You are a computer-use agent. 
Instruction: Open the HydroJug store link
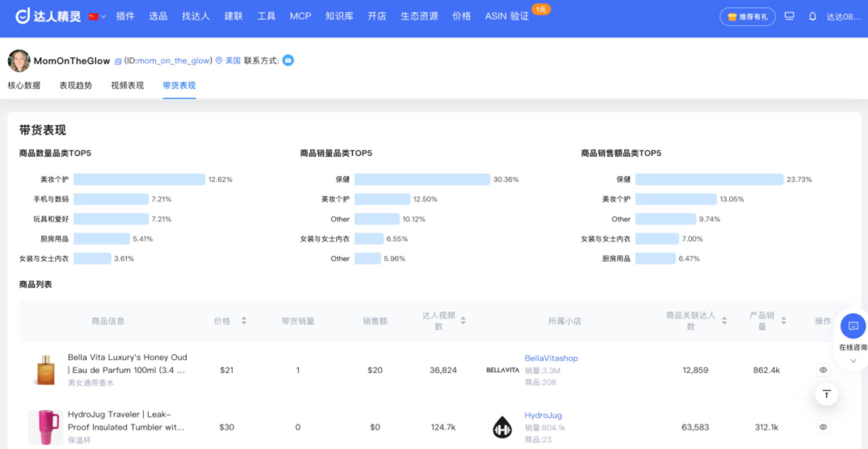(543, 415)
